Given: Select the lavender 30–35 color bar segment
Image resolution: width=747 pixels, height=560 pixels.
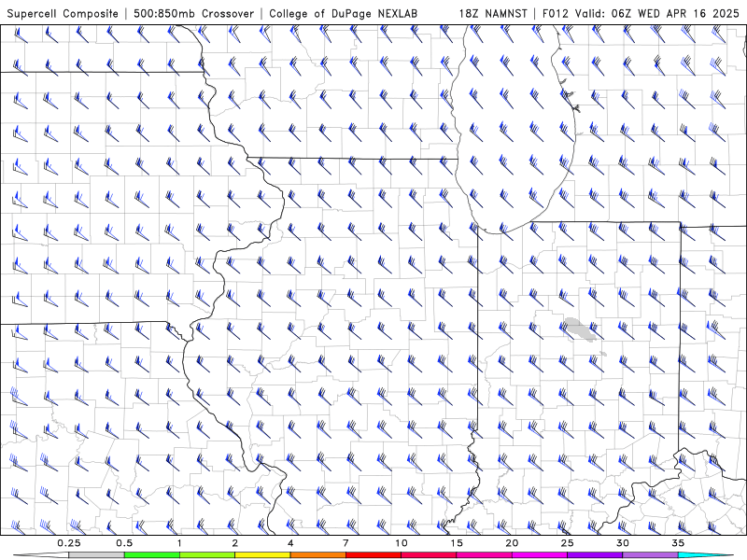Looking at the screenshot, I should 650,555.
